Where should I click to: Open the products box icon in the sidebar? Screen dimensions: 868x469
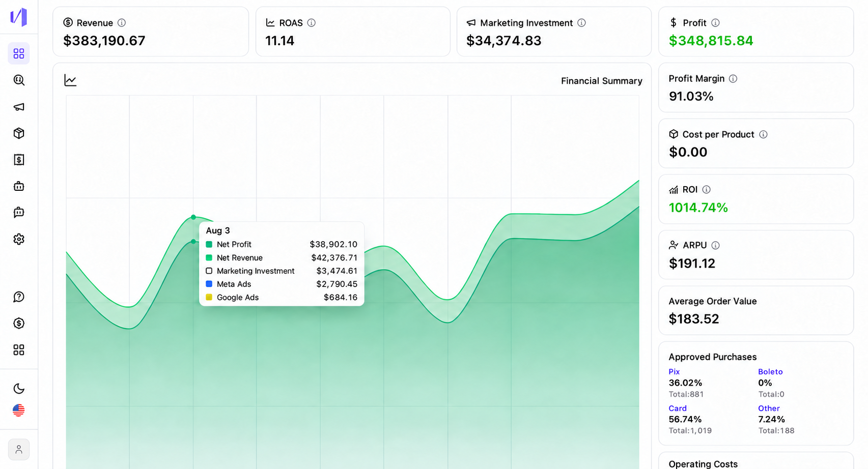[x=19, y=133]
